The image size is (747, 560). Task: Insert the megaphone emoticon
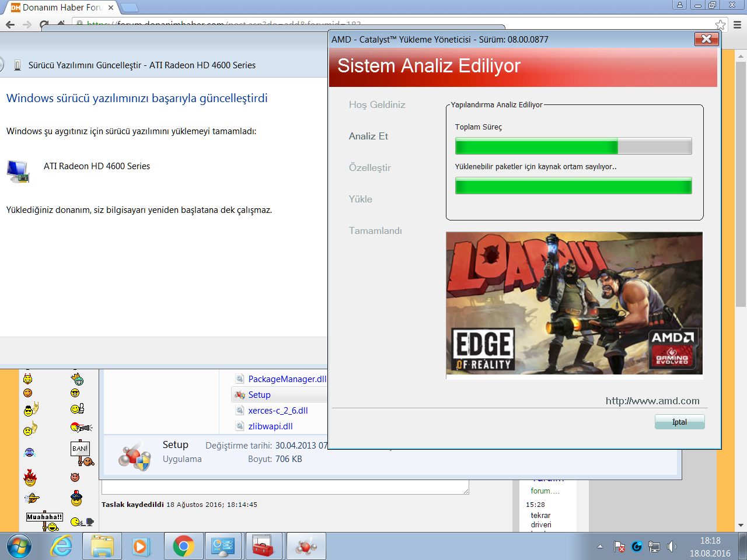tap(81, 428)
